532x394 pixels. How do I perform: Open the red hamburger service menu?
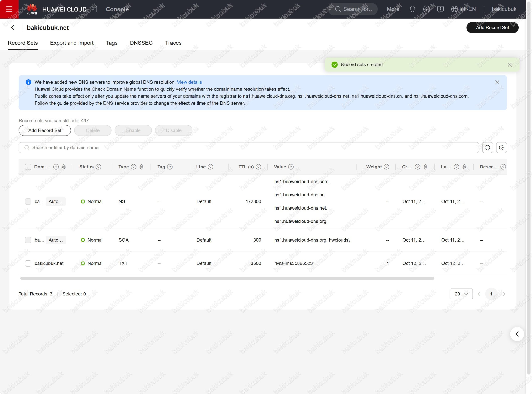click(x=9, y=9)
